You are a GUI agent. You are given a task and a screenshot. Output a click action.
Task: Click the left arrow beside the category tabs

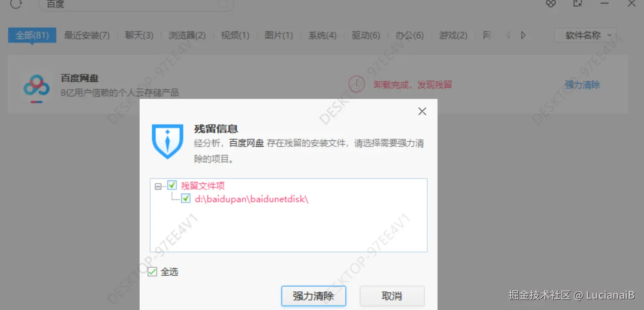tap(508, 35)
